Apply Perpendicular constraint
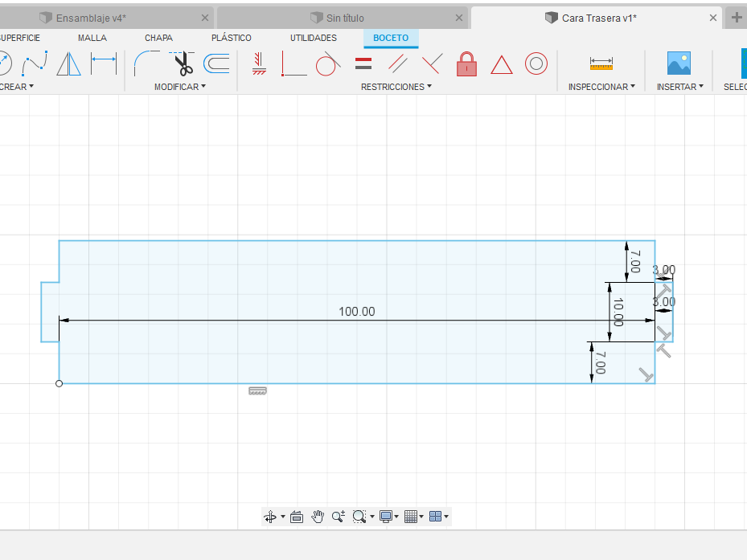The height and width of the screenshot is (560, 747). click(x=432, y=63)
